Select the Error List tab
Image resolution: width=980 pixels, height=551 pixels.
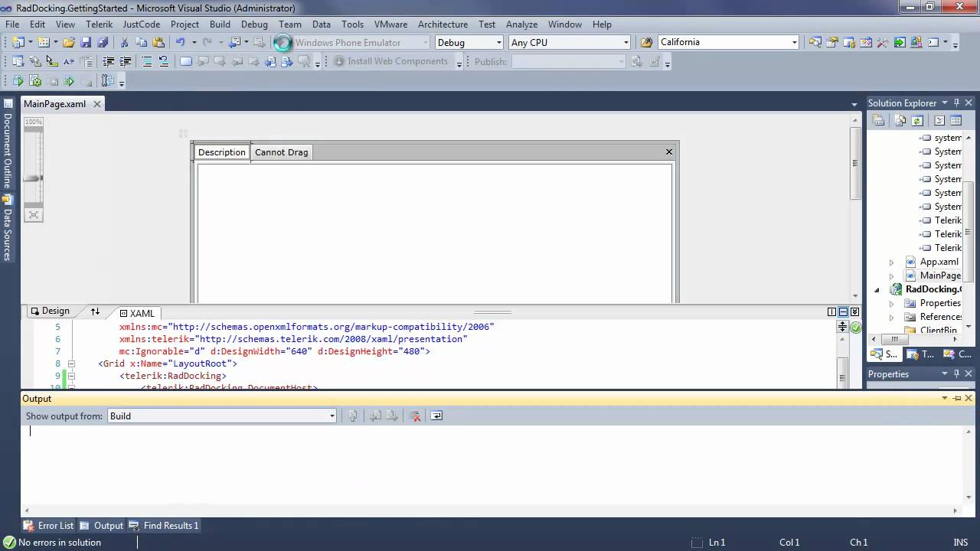point(49,525)
